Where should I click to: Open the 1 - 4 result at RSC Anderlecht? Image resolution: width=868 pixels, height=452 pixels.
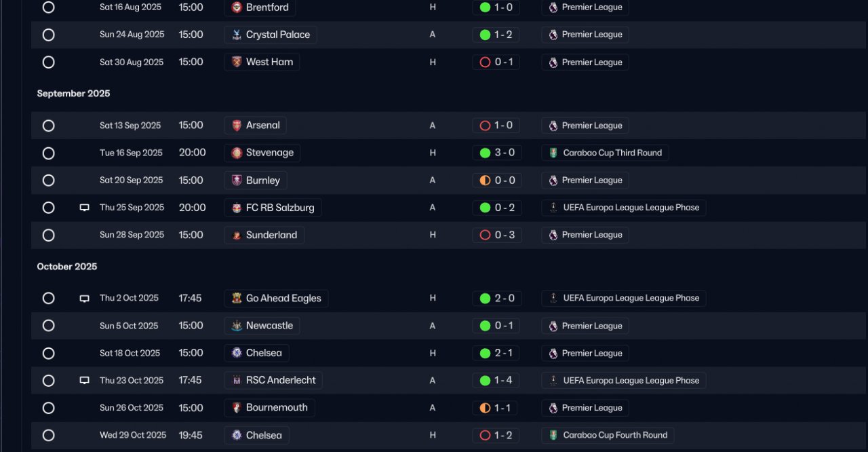pos(496,381)
